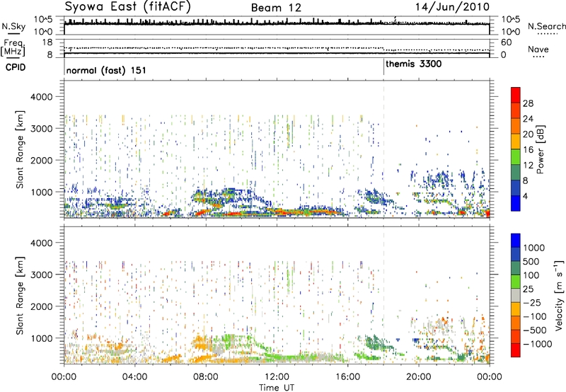Click the 'CPID' row label
Viewport: 566px width, 392px height.
point(15,67)
